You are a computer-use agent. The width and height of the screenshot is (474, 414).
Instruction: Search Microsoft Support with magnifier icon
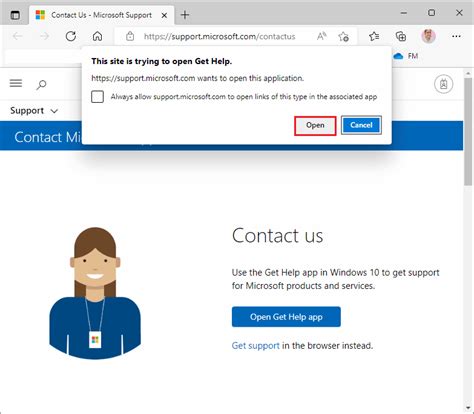coord(41,84)
